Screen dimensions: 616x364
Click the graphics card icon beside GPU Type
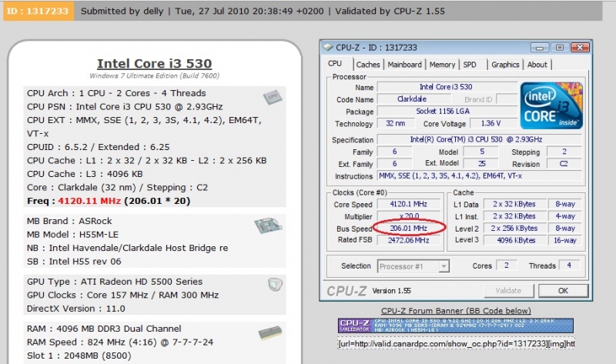(x=275, y=284)
